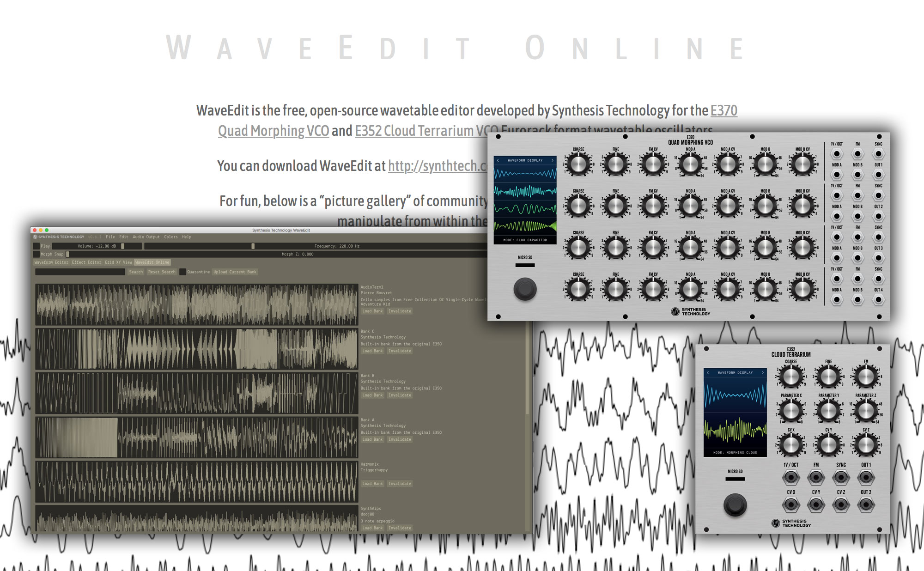The height and width of the screenshot is (571, 924).
Task: Invalidate the Bank C entry
Action: [x=400, y=351]
